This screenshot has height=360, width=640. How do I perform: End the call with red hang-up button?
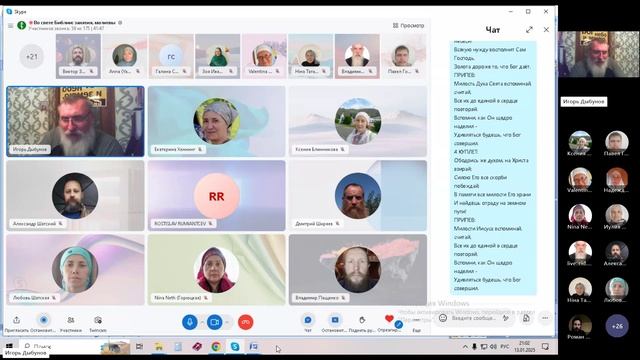[x=245, y=322]
